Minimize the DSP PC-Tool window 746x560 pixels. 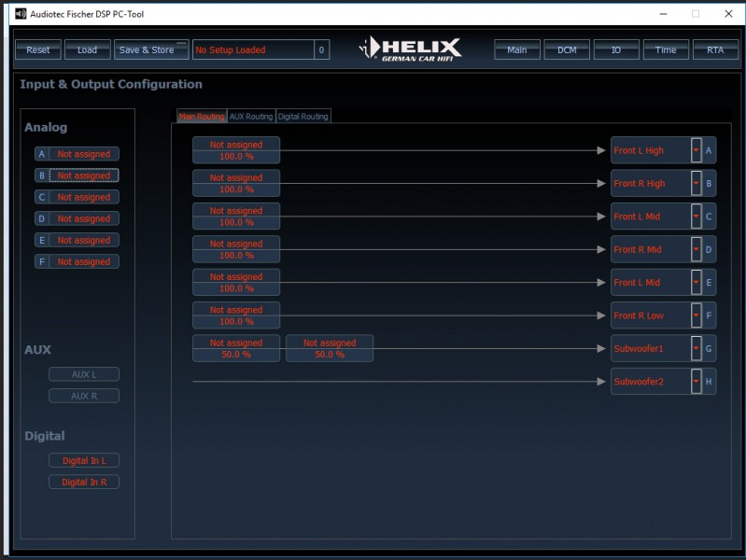click(x=663, y=14)
